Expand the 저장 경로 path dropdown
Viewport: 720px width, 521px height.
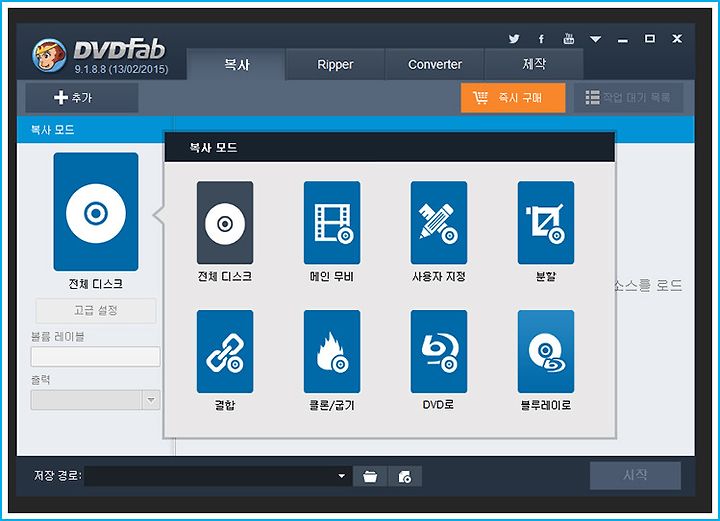coord(342,476)
